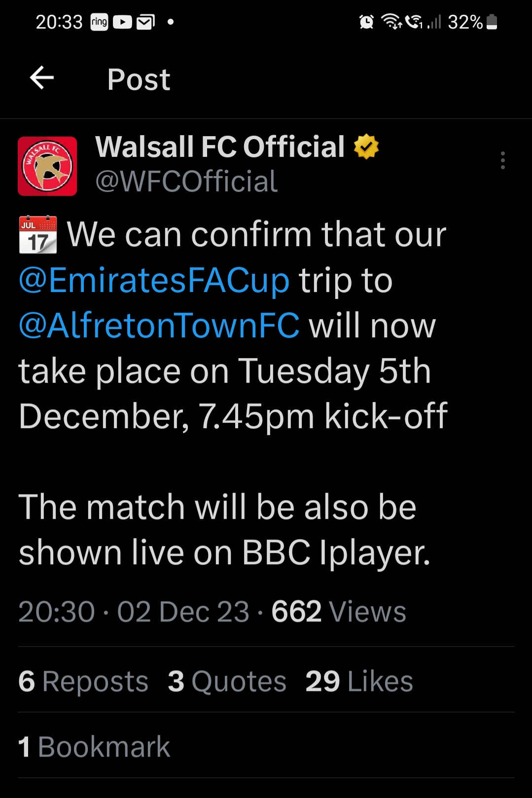View the 6 Reposts list
The image size is (532, 798).
click(83, 681)
